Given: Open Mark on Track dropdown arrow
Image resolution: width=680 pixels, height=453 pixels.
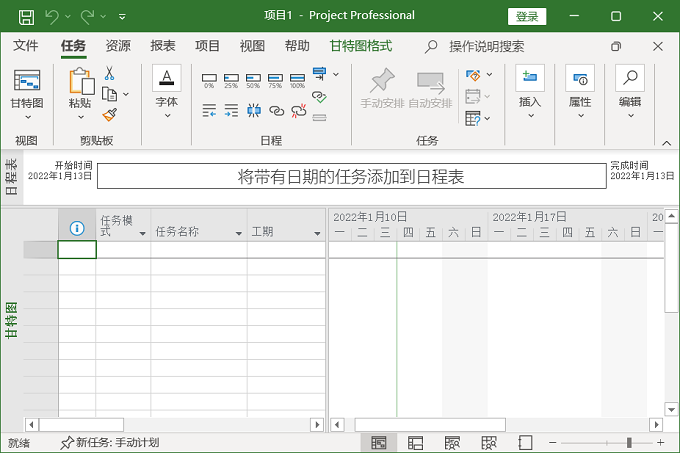Looking at the screenshot, I should point(336,75).
